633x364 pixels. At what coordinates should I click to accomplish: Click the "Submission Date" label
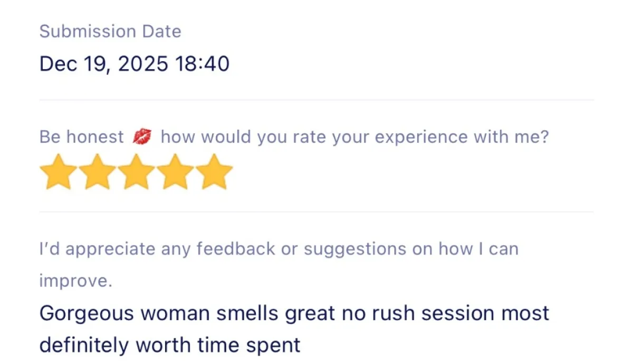(110, 31)
